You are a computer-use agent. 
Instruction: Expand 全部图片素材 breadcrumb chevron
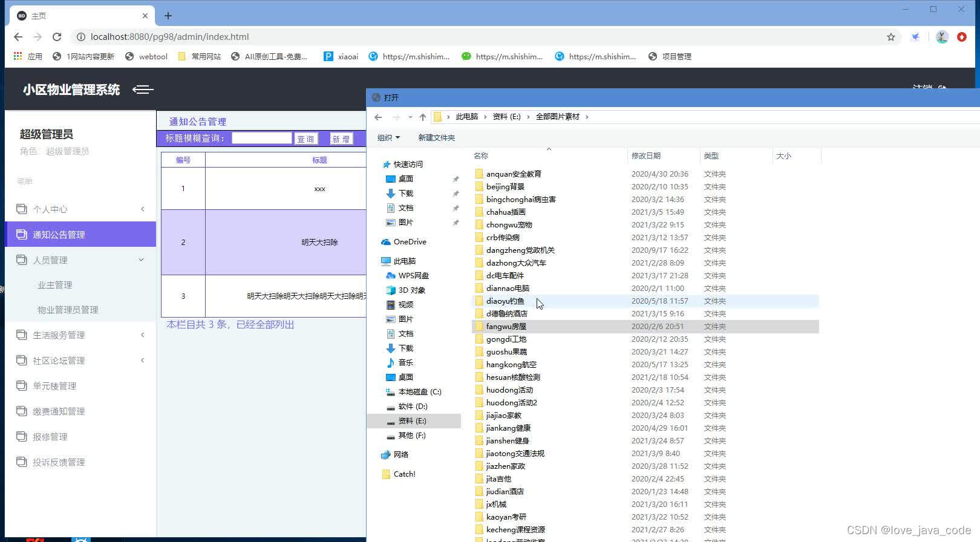(587, 117)
